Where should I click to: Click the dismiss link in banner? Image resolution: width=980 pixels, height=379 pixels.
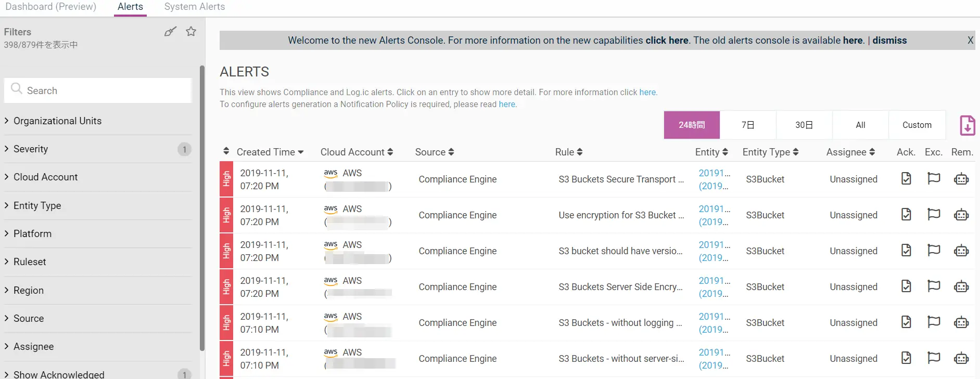coord(889,40)
